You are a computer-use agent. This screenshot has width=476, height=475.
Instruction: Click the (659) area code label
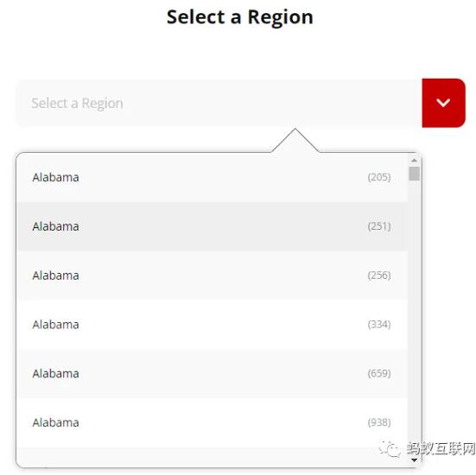coord(379,374)
